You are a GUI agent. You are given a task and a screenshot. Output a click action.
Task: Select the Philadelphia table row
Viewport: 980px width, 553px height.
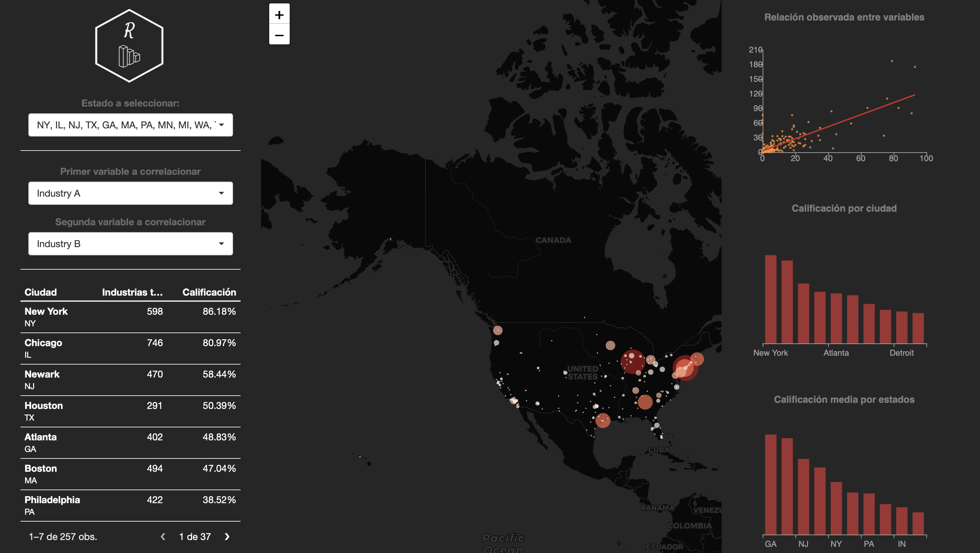point(130,506)
